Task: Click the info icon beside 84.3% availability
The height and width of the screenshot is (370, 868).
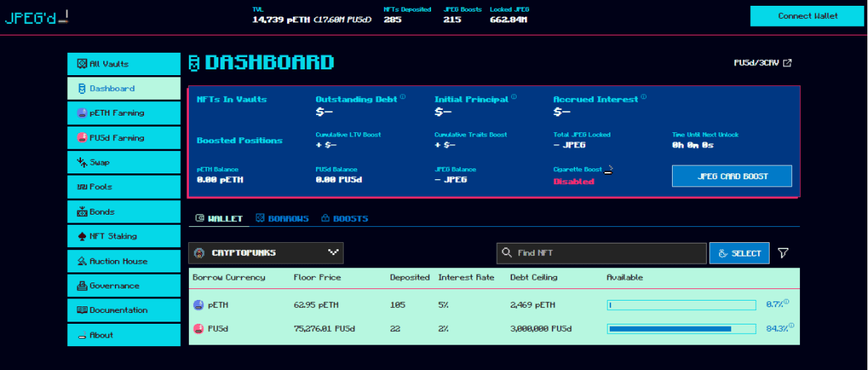Action: click(x=791, y=325)
